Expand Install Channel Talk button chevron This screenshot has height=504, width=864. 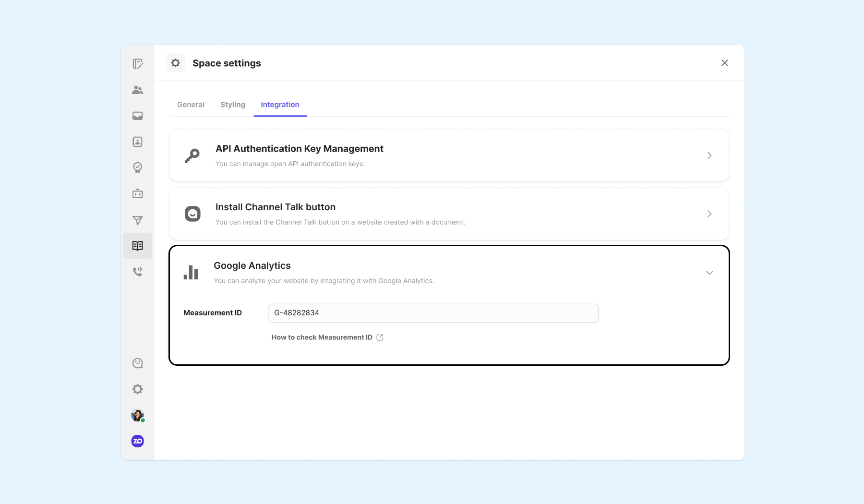(x=709, y=214)
